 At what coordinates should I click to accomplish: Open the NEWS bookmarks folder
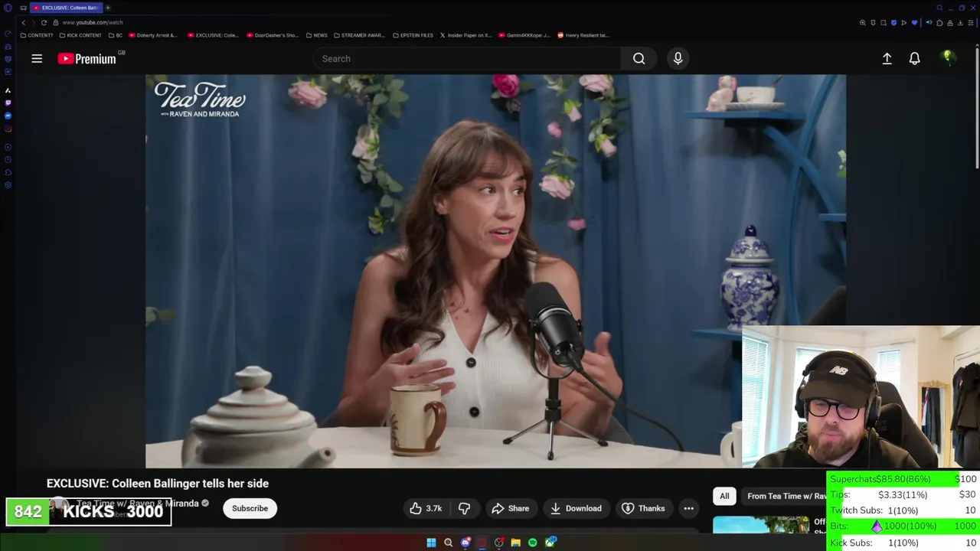tap(316, 35)
